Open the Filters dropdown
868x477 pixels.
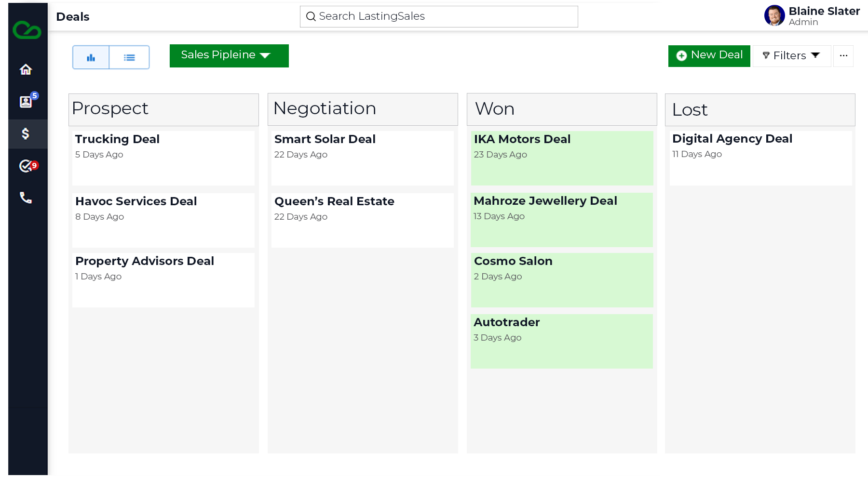point(792,56)
